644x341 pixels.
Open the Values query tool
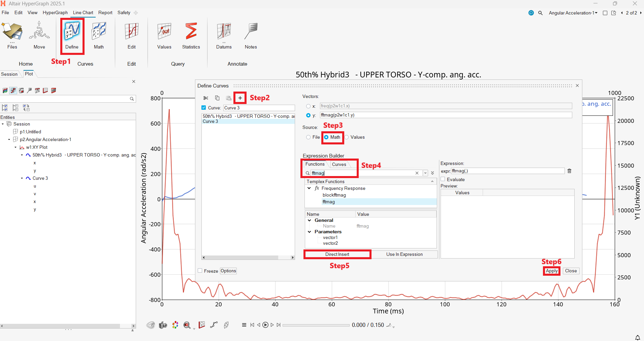164,35
